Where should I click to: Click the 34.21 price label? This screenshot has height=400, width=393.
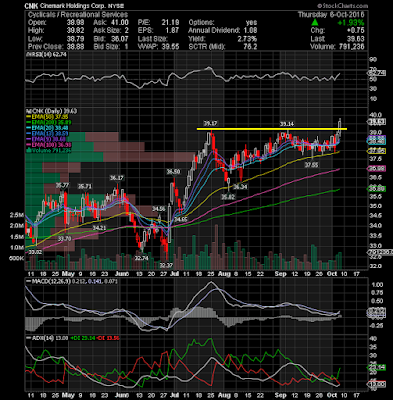pos(99,228)
